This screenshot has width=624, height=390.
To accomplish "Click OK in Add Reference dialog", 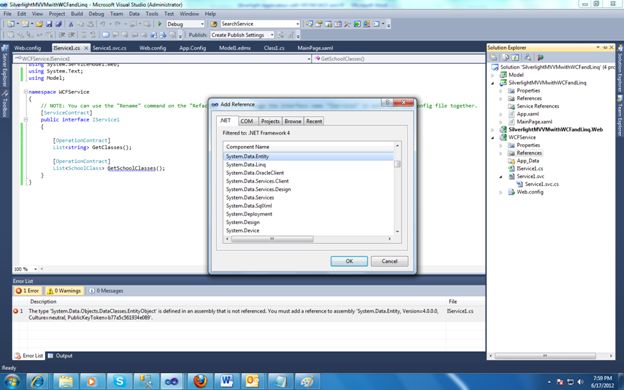I will click(x=349, y=261).
